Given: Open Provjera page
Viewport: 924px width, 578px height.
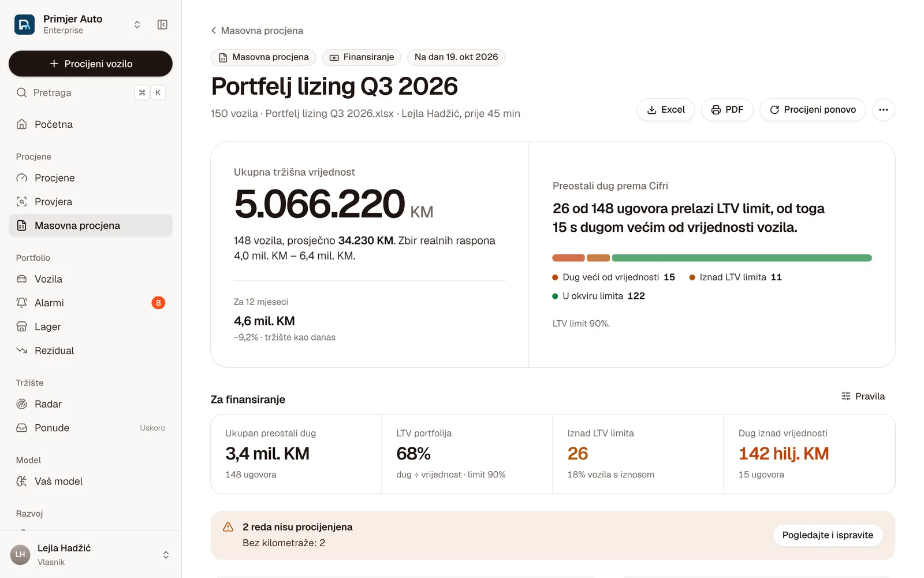Looking at the screenshot, I should 91,202.
